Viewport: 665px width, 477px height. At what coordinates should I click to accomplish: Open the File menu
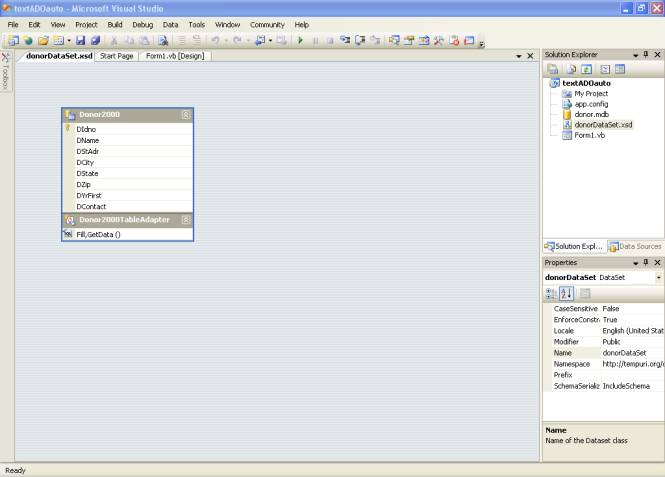pos(13,25)
